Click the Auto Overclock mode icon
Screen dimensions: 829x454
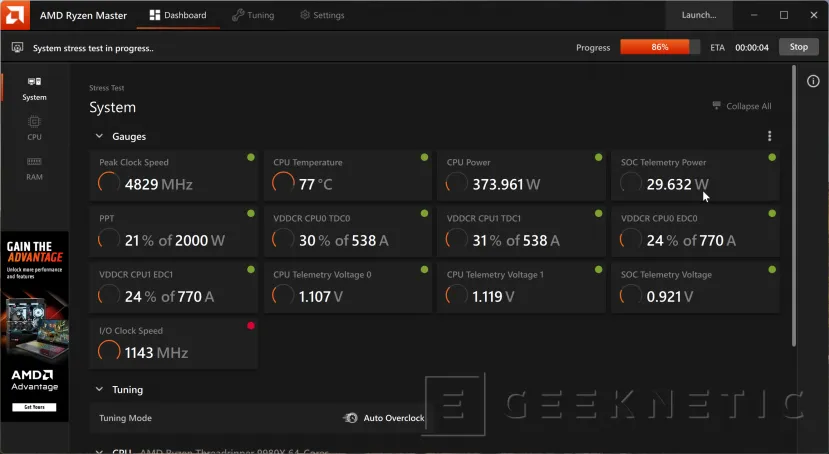(x=350, y=418)
